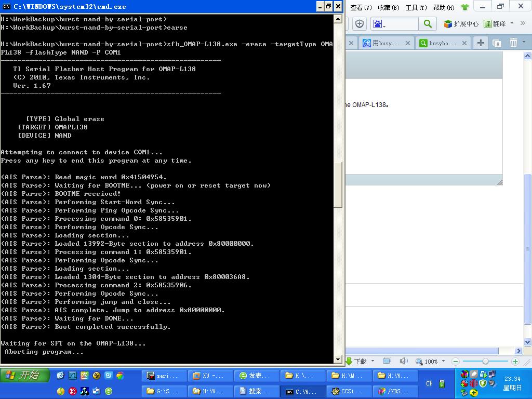The width and height of the screenshot is (532, 399).
Task: Click the clock showing 23:34
Action: pos(512,379)
